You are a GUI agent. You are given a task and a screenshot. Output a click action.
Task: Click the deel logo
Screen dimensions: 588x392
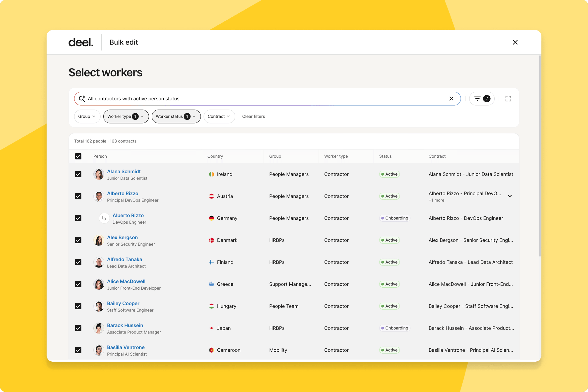pyautogui.click(x=80, y=42)
